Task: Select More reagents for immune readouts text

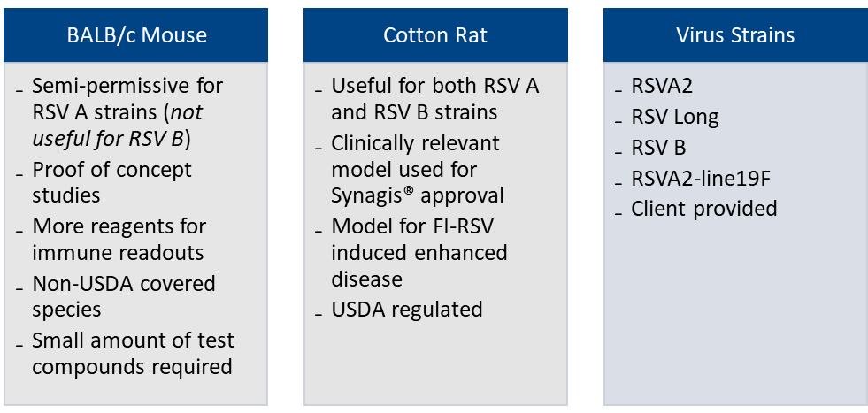Action: pos(119,239)
